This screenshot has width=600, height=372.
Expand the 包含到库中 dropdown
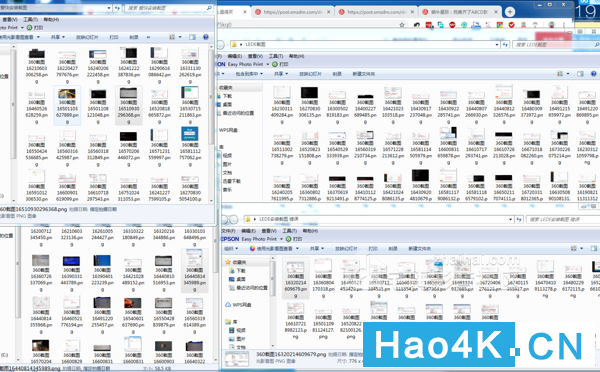(x=249, y=74)
